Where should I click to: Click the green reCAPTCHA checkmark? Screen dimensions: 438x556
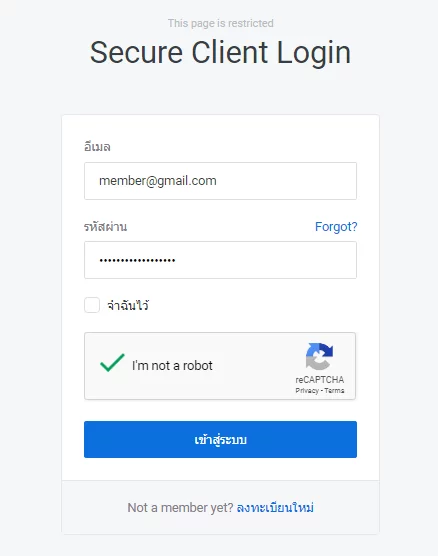(x=112, y=363)
